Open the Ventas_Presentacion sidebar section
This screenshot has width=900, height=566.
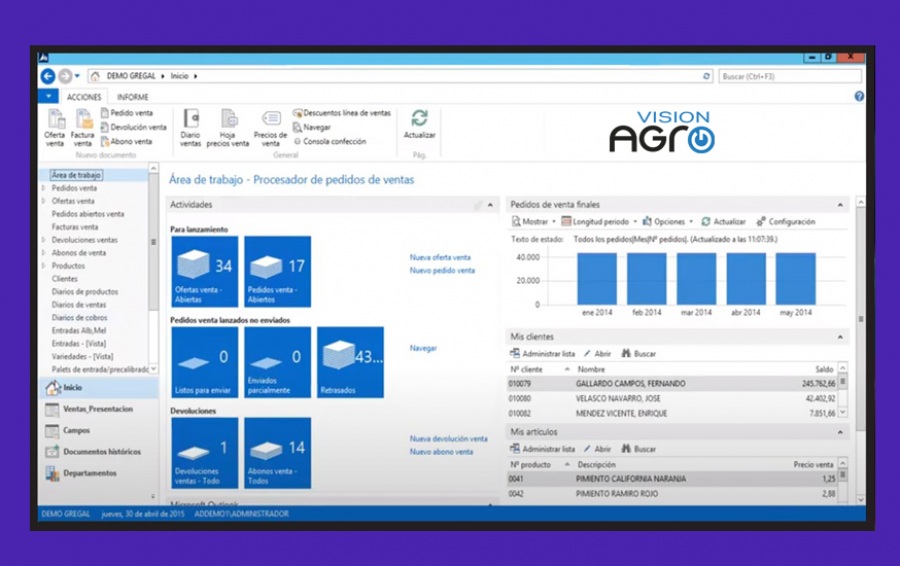click(x=98, y=409)
